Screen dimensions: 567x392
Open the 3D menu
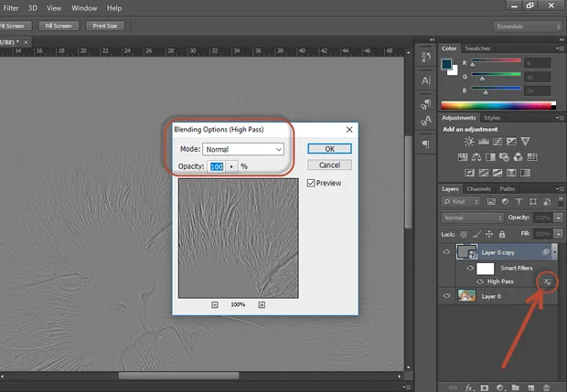pos(33,8)
